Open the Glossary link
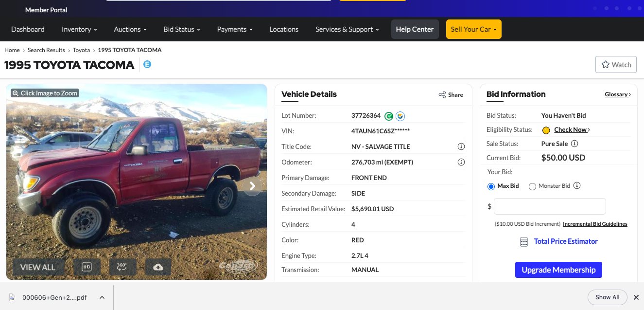This screenshot has width=644, height=310. 618,94
